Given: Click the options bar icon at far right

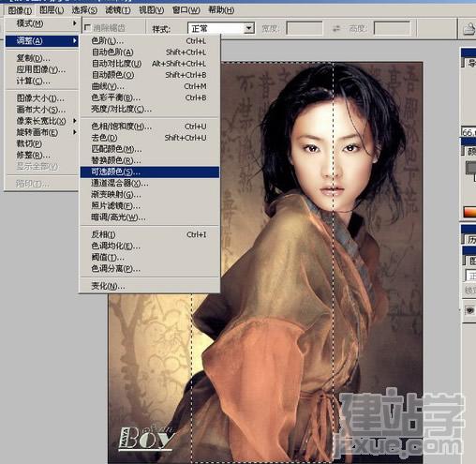Looking at the screenshot, I should [469, 29].
